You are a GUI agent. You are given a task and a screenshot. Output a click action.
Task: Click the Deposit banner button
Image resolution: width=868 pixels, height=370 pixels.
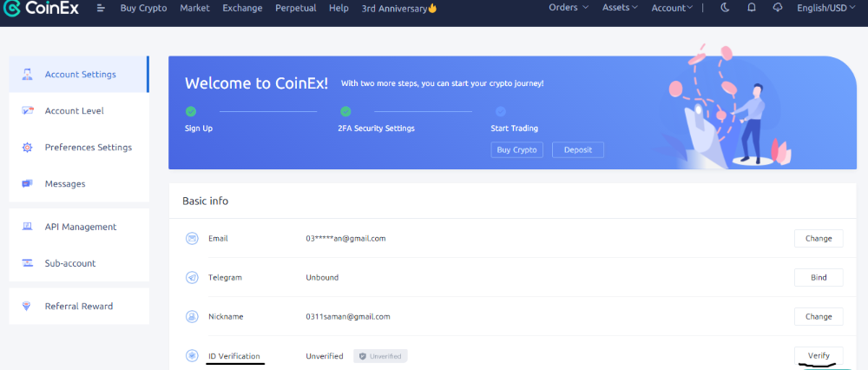[x=578, y=149]
